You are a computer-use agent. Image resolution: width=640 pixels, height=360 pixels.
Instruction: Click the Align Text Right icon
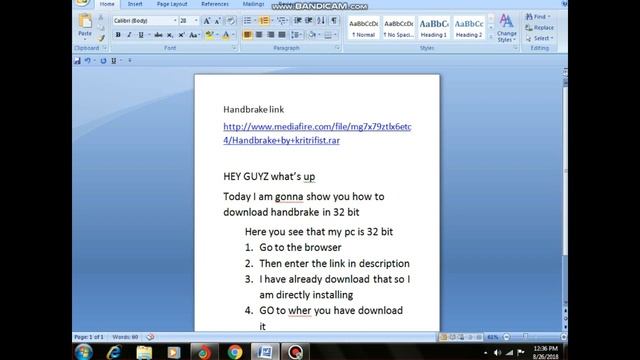(x=270, y=35)
